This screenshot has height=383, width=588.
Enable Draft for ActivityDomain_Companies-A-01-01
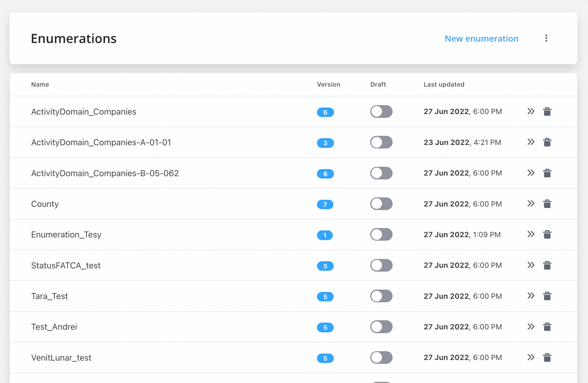[381, 142]
